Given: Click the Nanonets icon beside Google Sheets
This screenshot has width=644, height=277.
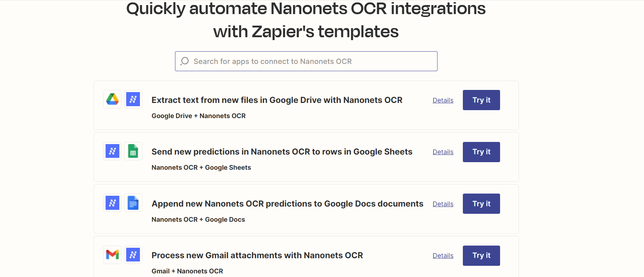Looking at the screenshot, I should coord(112,151).
